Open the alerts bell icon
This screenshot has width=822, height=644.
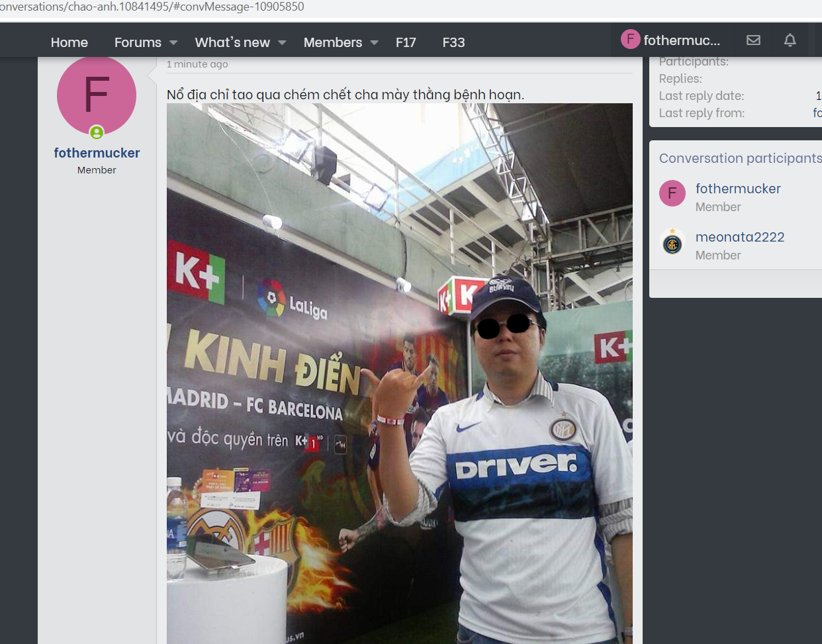pos(790,40)
